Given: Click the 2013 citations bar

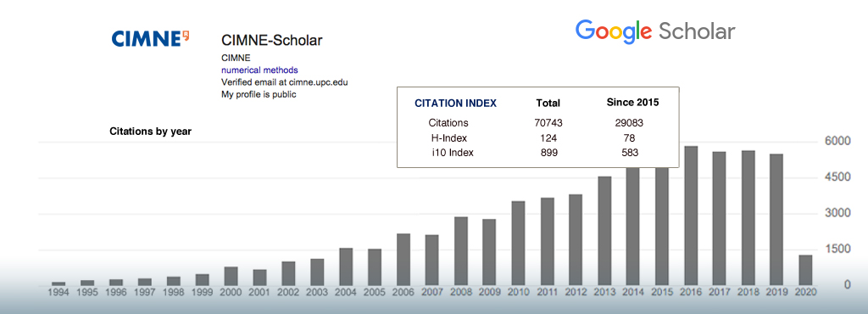Looking at the screenshot, I should tap(604, 232).
